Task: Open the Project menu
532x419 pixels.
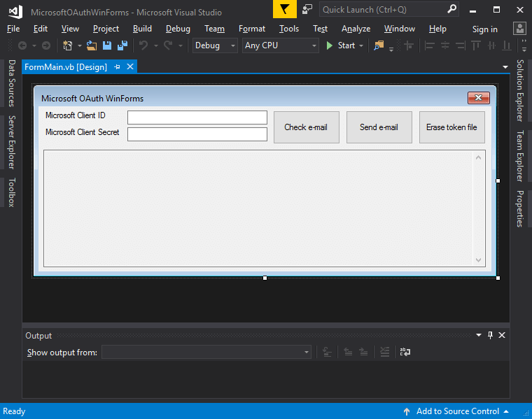Action: pyautogui.click(x=106, y=29)
